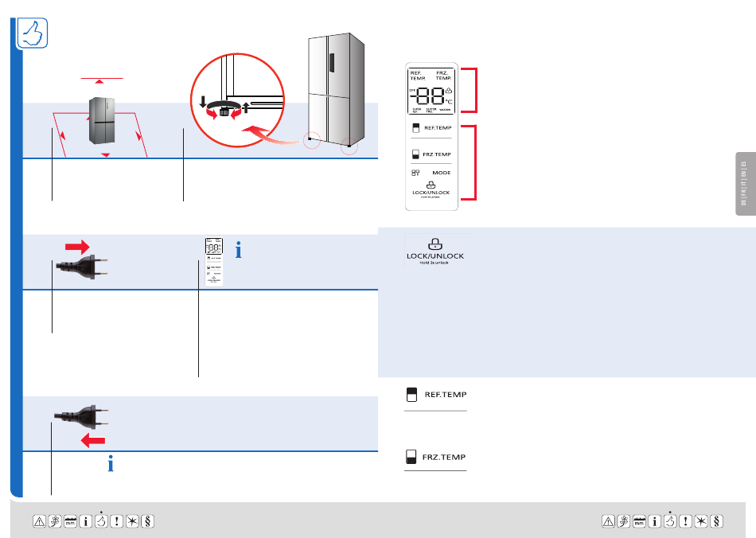Click the small control panel thumbnail image
Image resolution: width=756 pixels, height=538 pixels.
213,263
